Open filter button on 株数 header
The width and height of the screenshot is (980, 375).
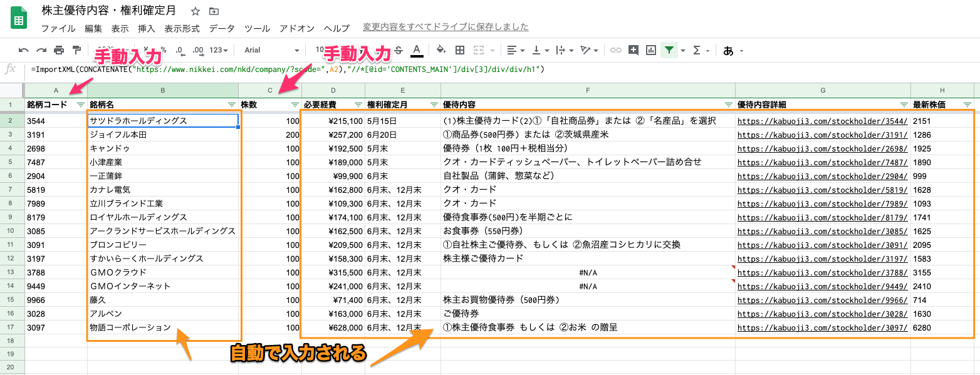tap(295, 105)
